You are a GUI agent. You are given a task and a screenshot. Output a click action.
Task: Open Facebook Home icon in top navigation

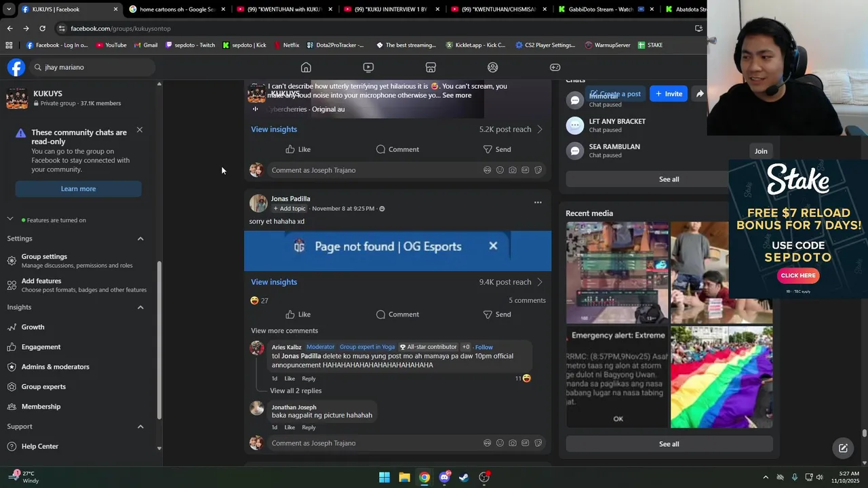point(306,67)
